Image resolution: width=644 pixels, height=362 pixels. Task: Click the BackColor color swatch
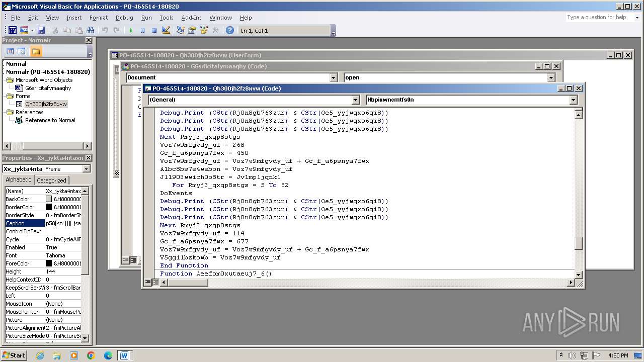[x=49, y=199]
